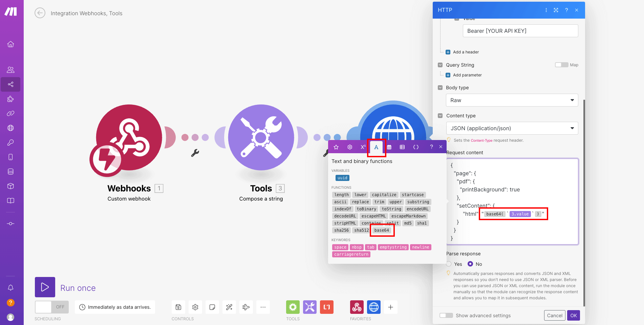This screenshot has height=325, width=644.
Task: Select the green Flow Control tools icon
Action: (x=293, y=307)
